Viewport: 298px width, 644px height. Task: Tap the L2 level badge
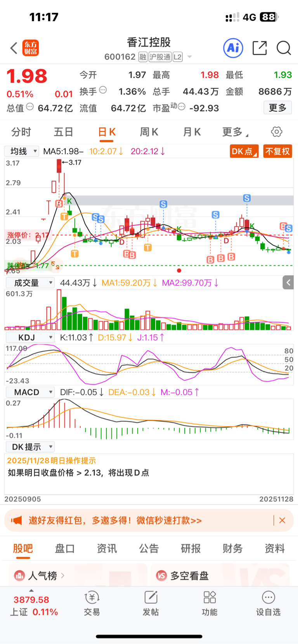point(177,57)
